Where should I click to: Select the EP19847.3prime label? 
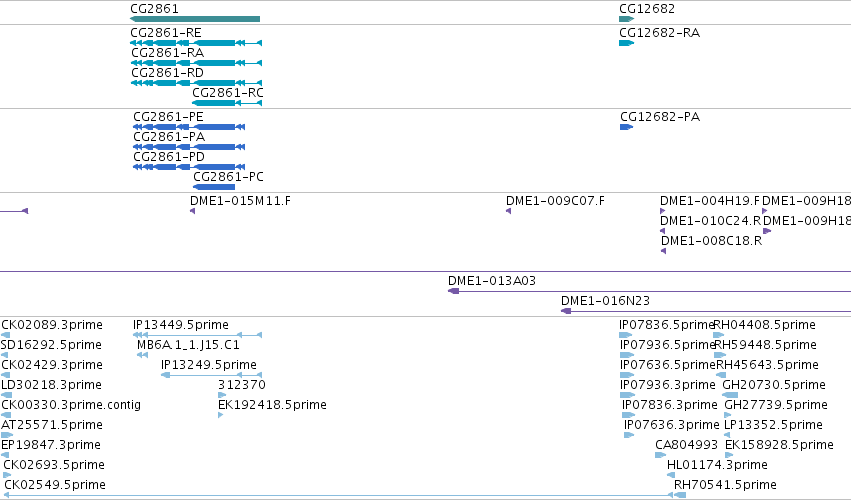51,445
